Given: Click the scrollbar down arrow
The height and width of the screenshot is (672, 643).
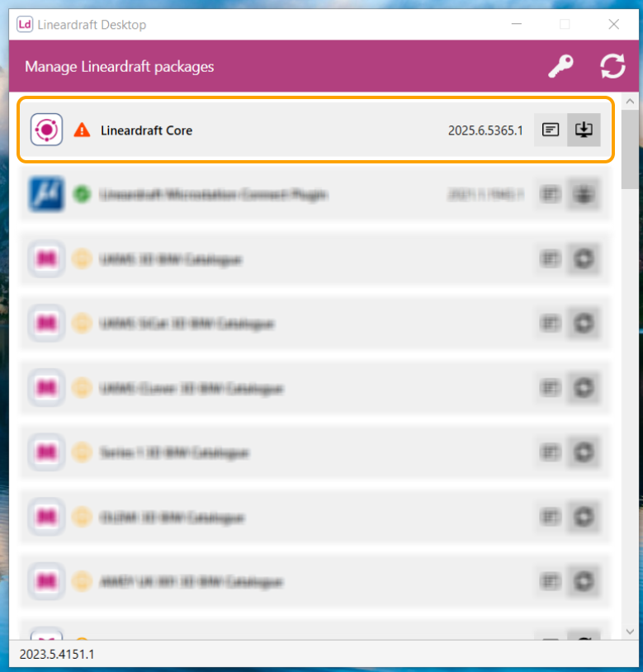Looking at the screenshot, I should (630, 632).
